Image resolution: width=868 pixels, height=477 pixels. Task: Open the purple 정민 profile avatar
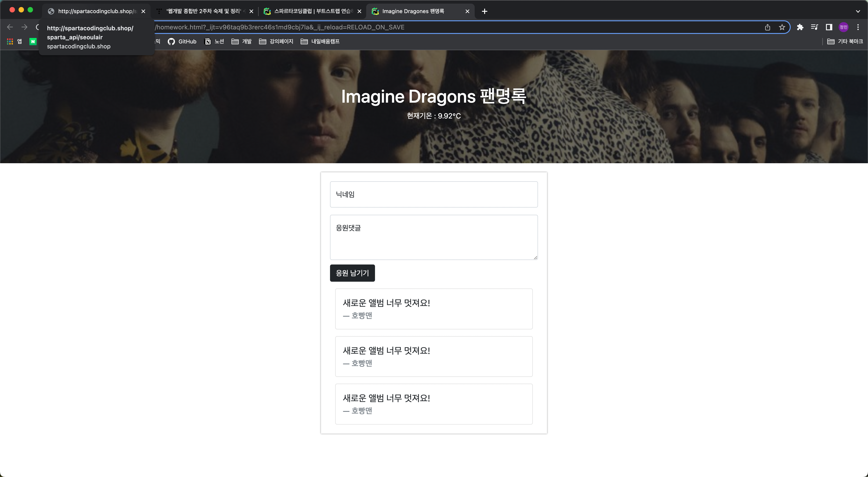[843, 27]
